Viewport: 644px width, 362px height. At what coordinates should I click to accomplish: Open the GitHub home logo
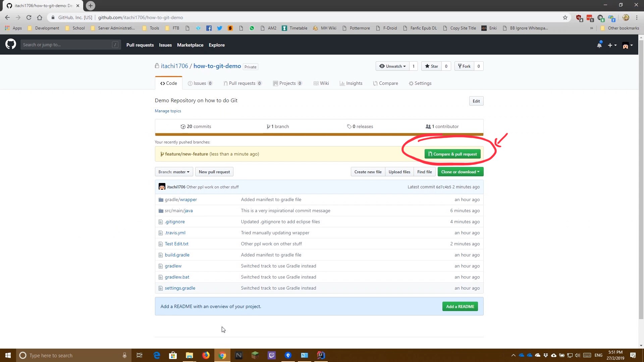coord(11,44)
